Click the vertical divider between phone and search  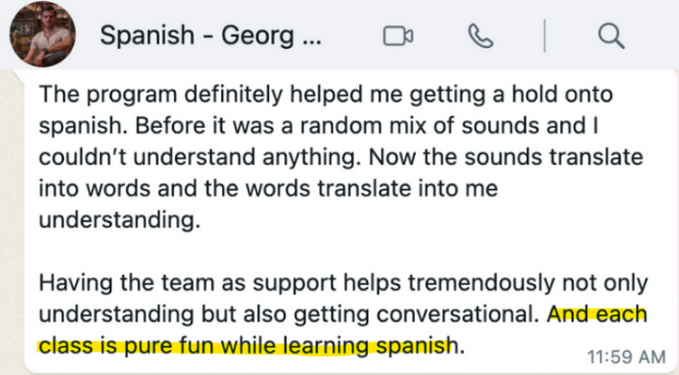point(545,36)
